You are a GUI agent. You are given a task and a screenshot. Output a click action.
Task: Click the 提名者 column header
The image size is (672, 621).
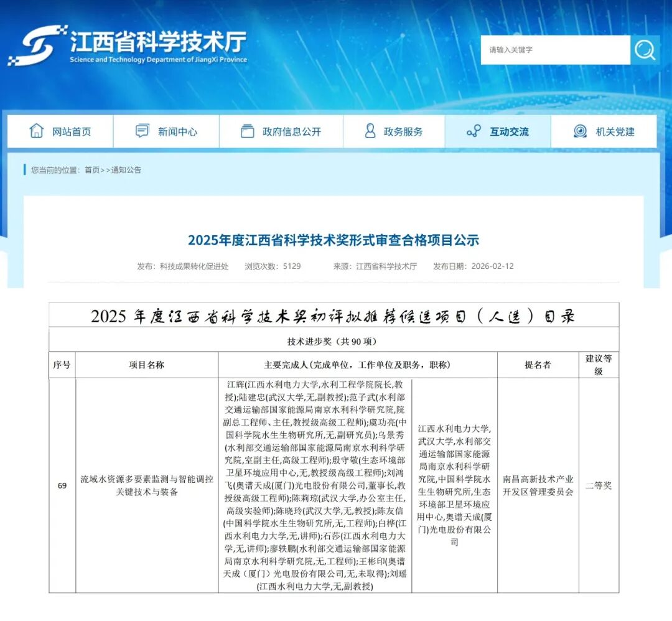pos(538,365)
